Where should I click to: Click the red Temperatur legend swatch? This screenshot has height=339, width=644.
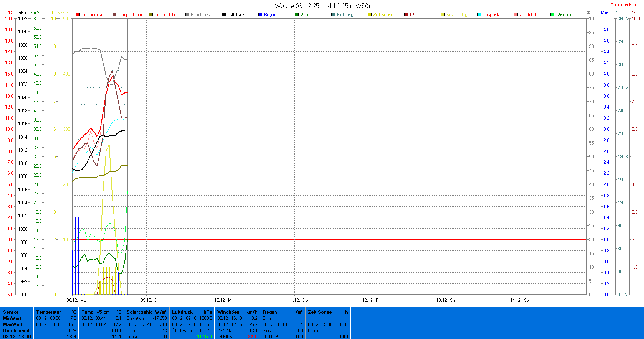(78, 15)
